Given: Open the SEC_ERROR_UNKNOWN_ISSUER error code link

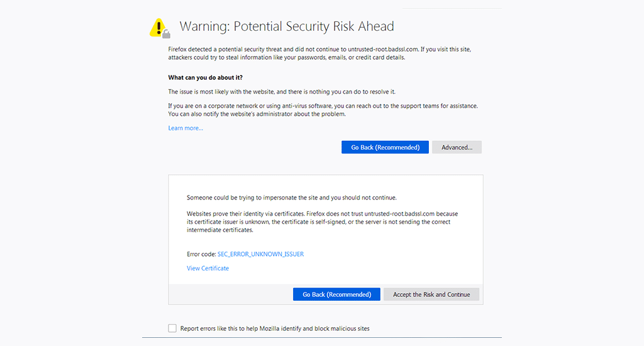Looking at the screenshot, I should point(260,254).
